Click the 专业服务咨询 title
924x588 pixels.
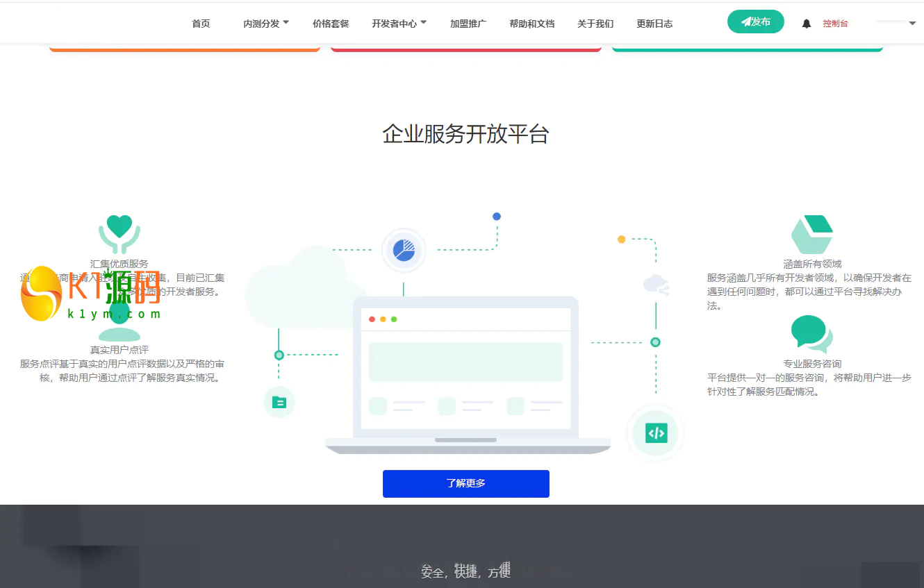pyautogui.click(x=812, y=364)
